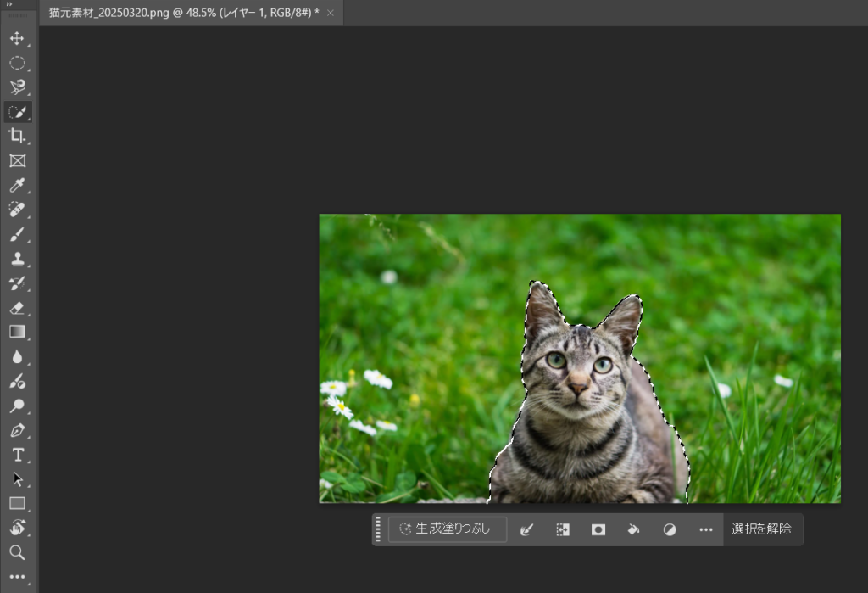Select the Move tool

(17, 39)
